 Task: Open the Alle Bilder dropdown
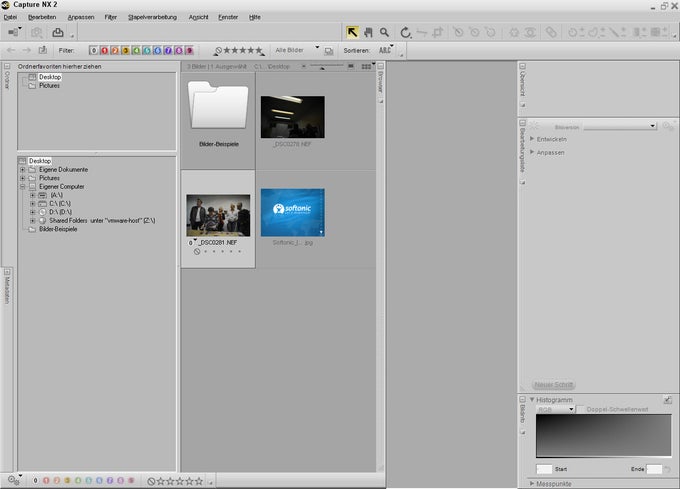point(297,50)
